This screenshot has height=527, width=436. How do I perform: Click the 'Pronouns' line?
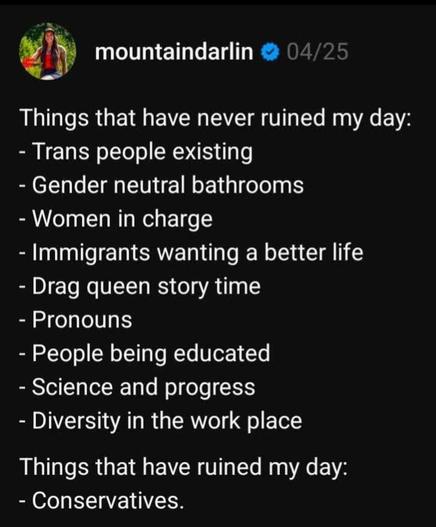pos(75,320)
